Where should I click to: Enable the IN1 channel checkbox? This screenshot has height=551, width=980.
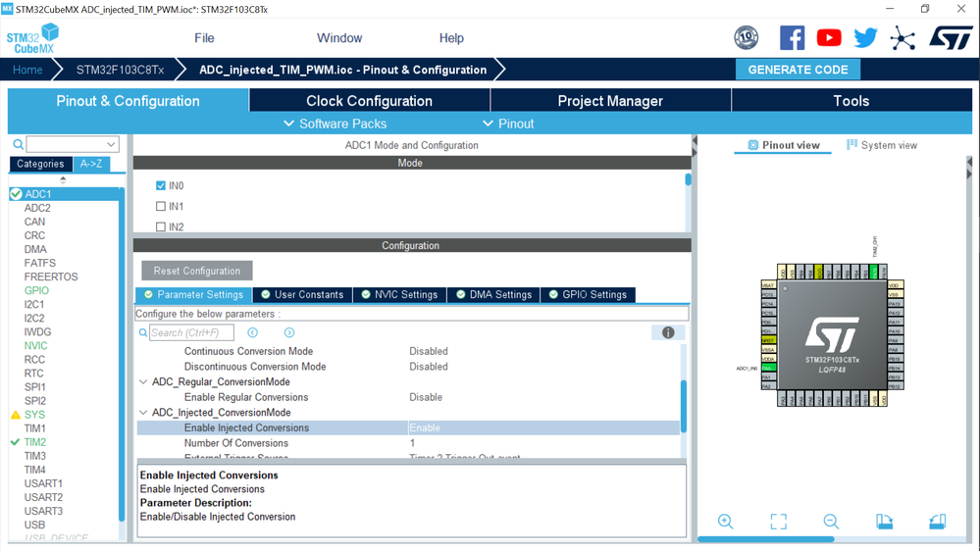click(x=161, y=206)
